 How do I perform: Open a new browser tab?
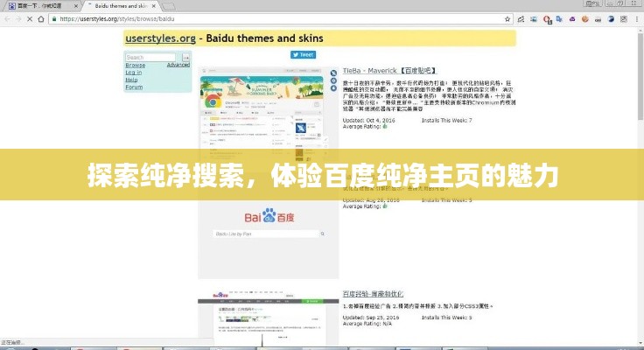coord(168,7)
